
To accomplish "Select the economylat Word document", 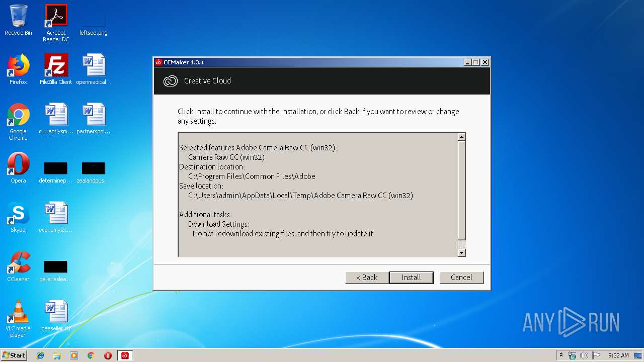I will [56, 217].
